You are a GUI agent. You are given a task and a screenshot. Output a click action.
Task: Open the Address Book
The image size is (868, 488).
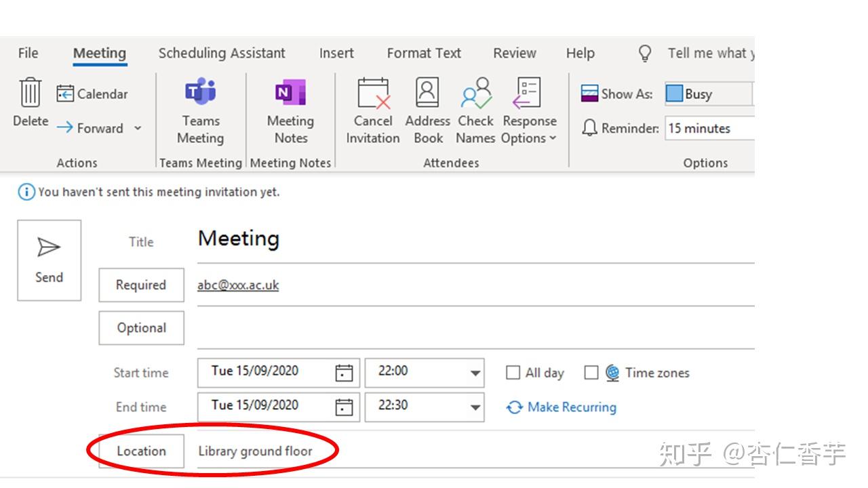[428, 111]
